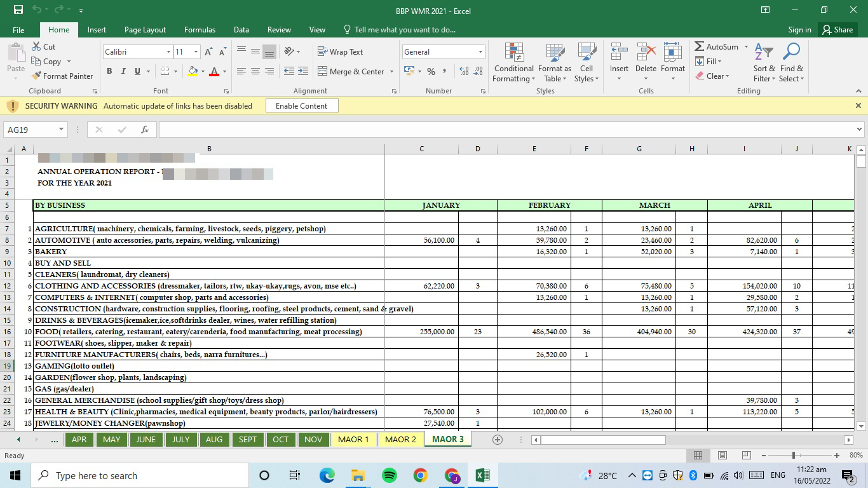This screenshot has width=868, height=488.
Task: Adjust the zoom slider handle
Action: pyautogui.click(x=793, y=456)
